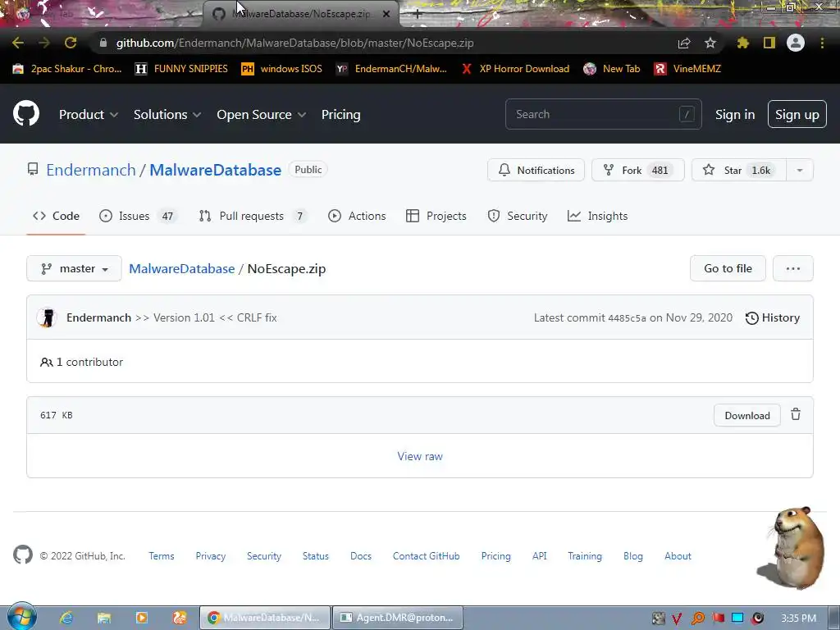Open the windows ISOS bookmark
Image resolution: width=840 pixels, height=630 pixels.
click(x=282, y=69)
